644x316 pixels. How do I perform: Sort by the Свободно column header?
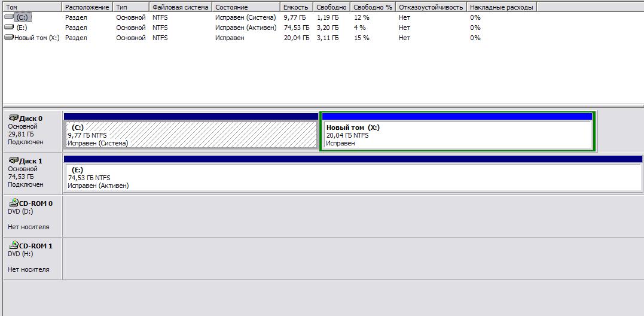(331, 7)
